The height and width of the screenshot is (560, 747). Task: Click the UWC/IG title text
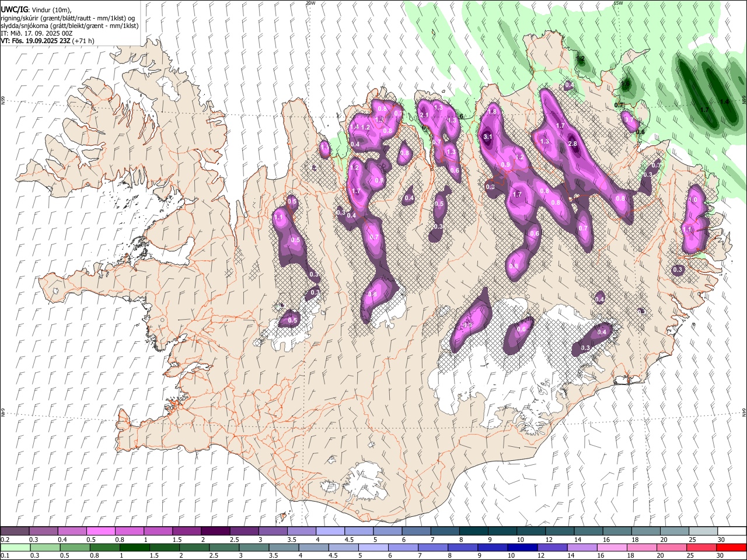[14, 9]
